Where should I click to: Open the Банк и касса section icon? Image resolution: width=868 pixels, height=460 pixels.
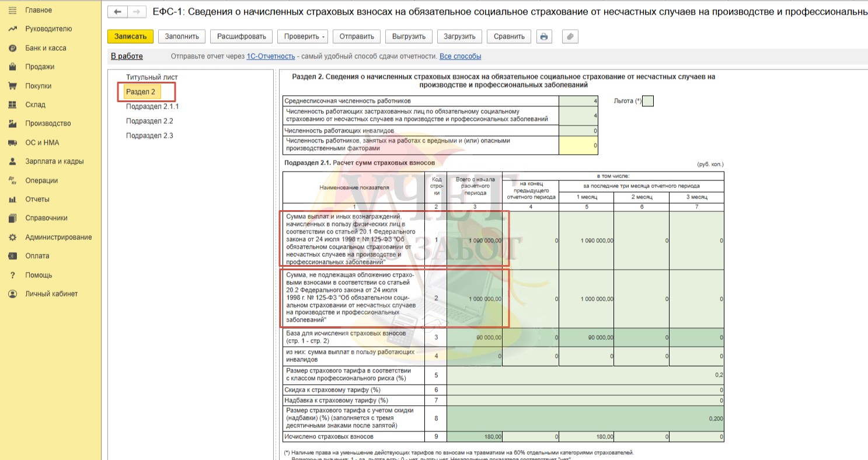pos(12,48)
